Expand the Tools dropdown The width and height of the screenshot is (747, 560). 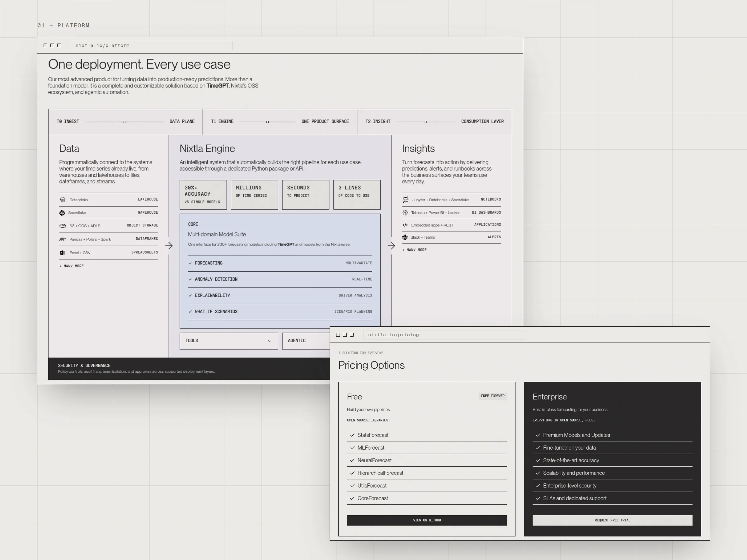(x=229, y=341)
